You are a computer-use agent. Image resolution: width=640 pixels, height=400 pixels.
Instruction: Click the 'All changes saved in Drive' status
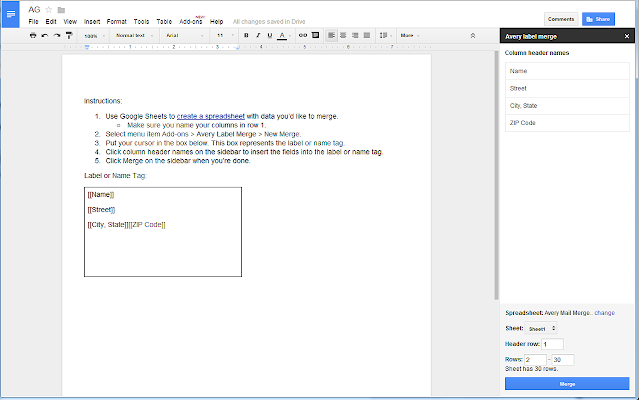click(269, 22)
